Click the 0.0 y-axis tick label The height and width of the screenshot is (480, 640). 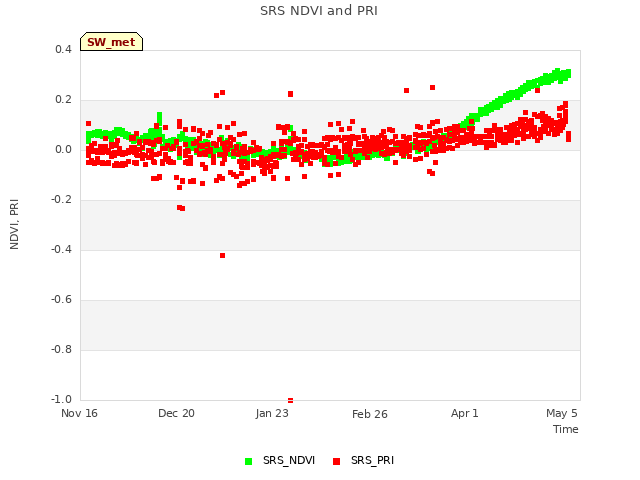click(x=63, y=149)
